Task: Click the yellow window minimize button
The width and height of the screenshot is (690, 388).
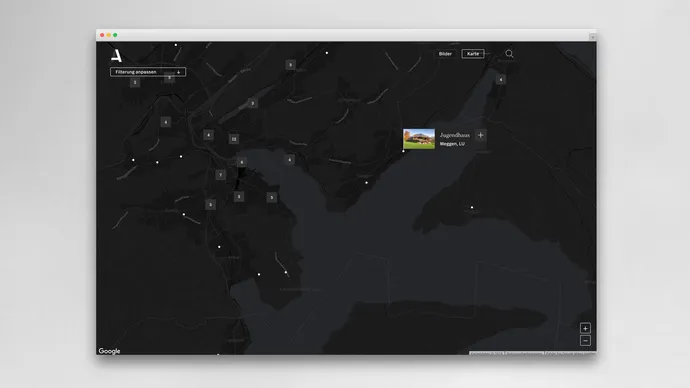Action: pyautogui.click(x=109, y=35)
